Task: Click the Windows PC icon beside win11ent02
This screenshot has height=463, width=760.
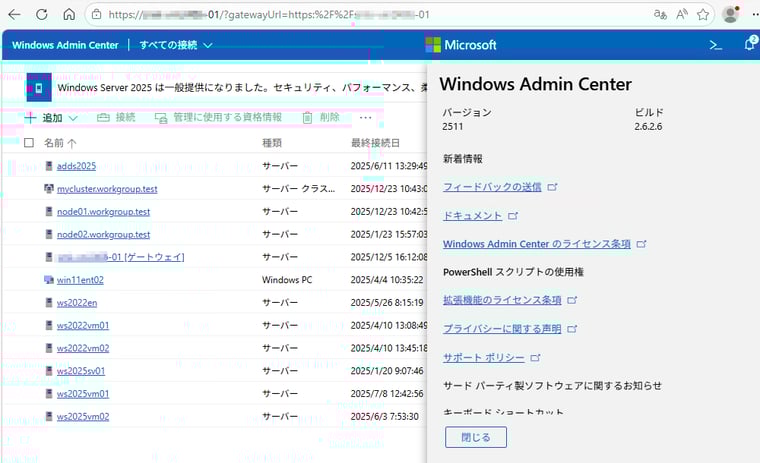Action: pyautogui.click(x=48, y=280)
